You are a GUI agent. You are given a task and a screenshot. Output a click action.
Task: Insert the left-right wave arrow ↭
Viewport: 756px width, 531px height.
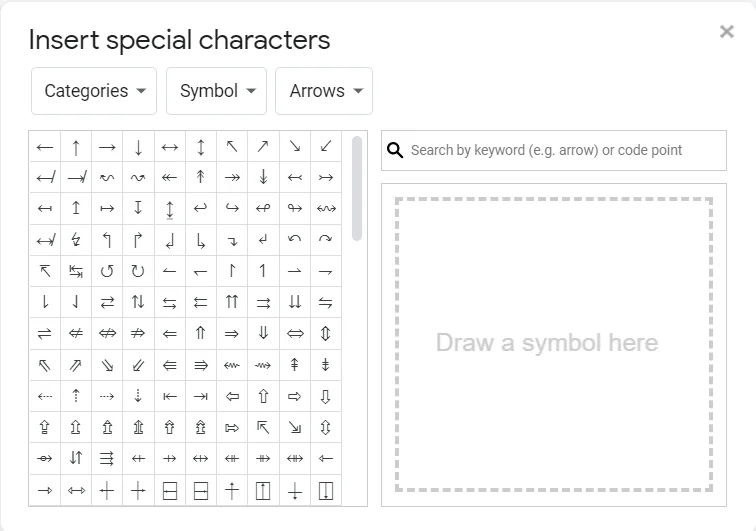pyautogui.click(x=325, y=208)
